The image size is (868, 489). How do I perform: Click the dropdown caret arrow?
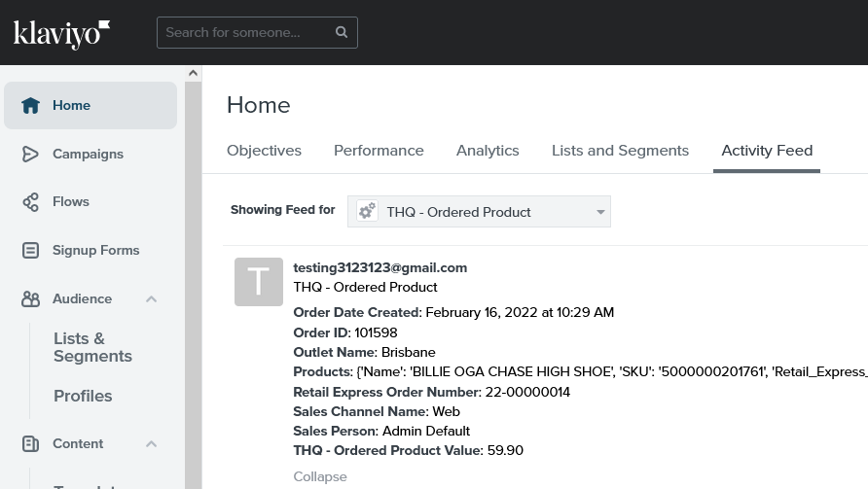tap(600, 212)
